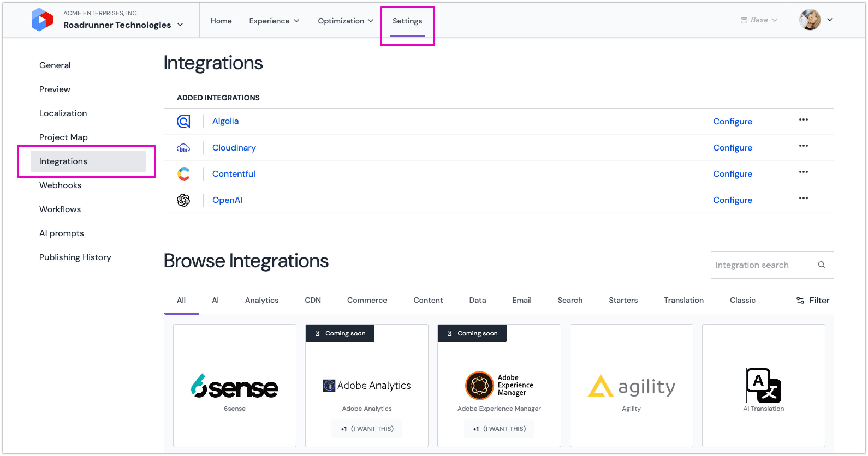
Task: Open the Filter options
Action: 813,300
